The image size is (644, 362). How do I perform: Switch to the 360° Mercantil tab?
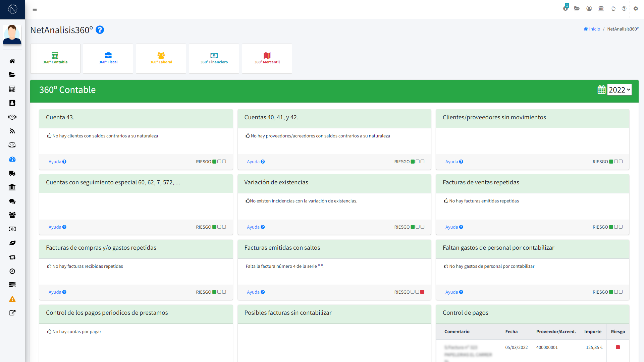[x=267, y=58]
